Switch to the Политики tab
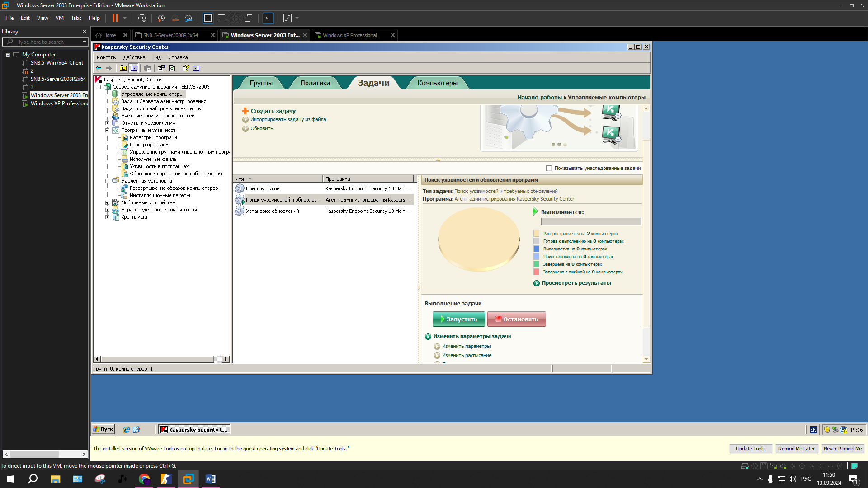The height and width of the screenshot is (488, 868). pos(315,83)
